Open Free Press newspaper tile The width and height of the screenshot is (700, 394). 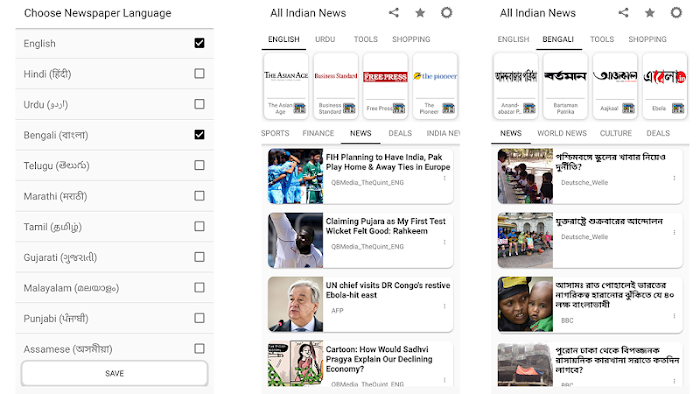385,86
